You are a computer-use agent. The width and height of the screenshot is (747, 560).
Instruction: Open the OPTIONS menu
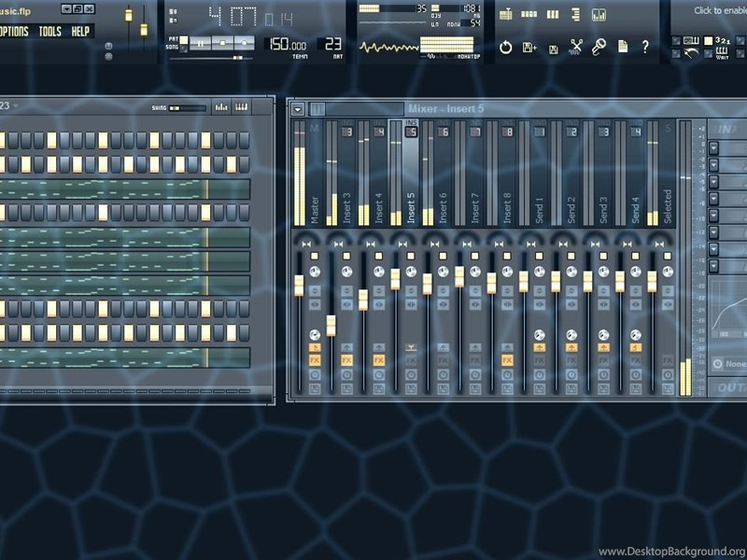point(14,32)
